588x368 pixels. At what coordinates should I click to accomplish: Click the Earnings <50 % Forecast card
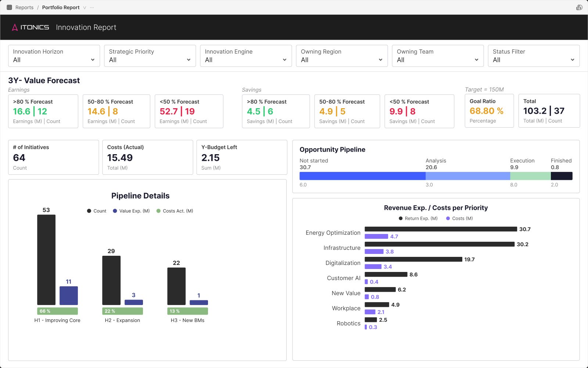pyautogui.click(x=189, y=111)
